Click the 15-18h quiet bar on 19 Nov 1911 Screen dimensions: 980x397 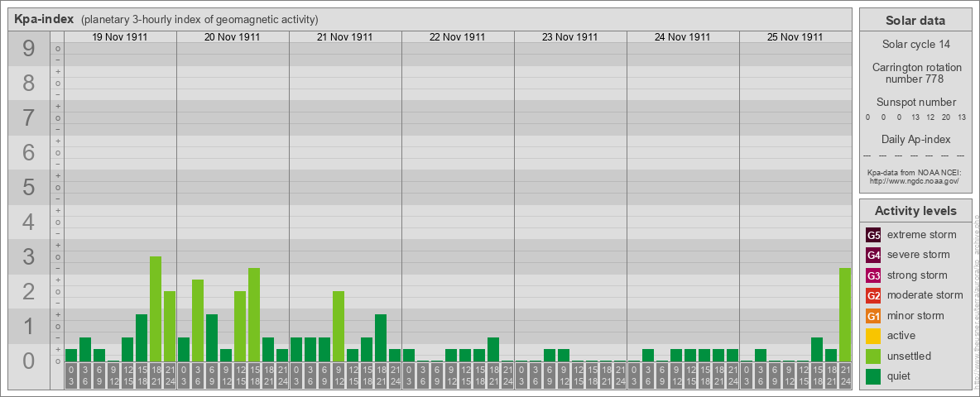(142, 337)
